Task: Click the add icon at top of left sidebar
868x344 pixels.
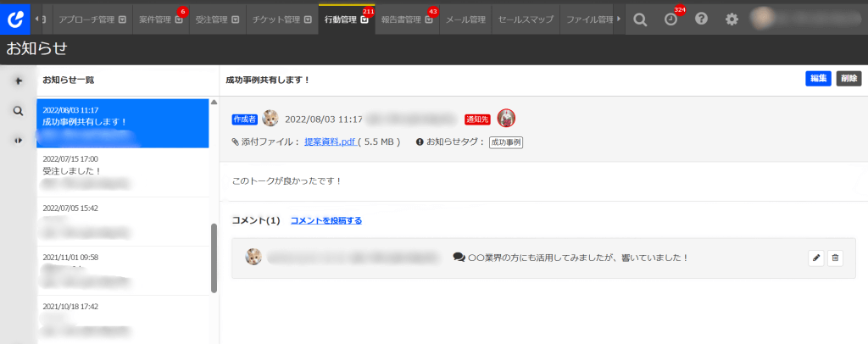Action: click(x=18, y=80)
